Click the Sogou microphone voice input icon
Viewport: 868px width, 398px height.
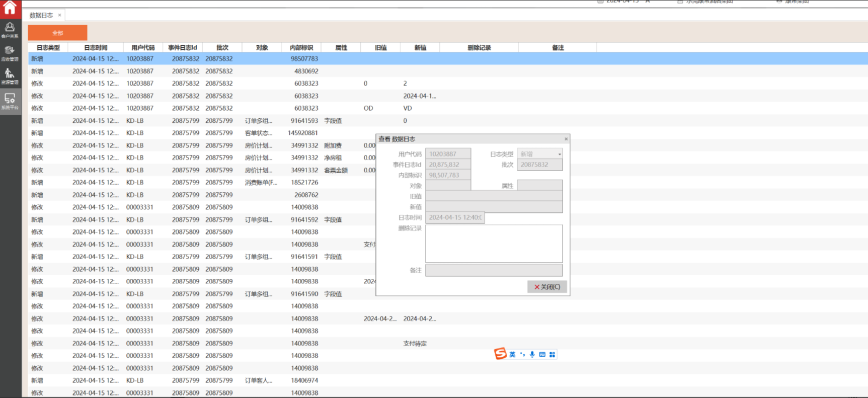(532, 355)
